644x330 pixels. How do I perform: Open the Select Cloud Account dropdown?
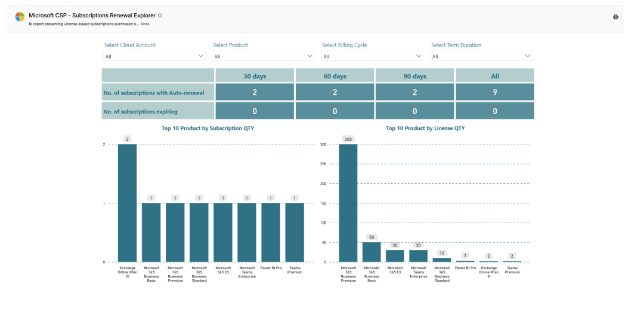click(x=154, y=56)
